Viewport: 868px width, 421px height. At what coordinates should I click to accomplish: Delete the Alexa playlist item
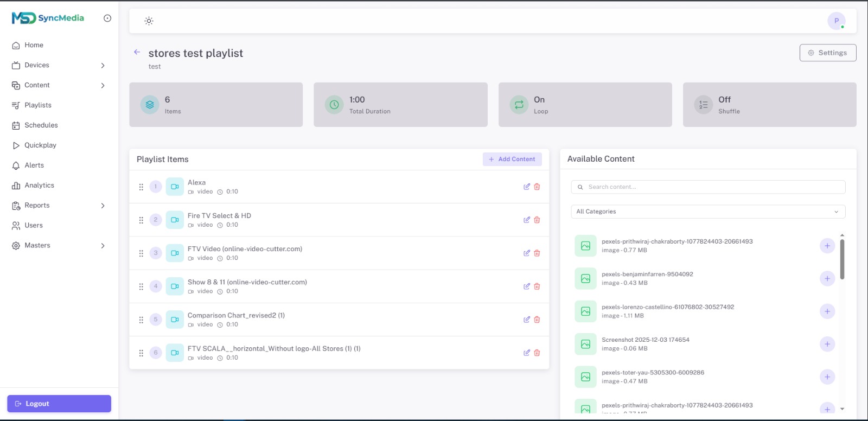537,187
